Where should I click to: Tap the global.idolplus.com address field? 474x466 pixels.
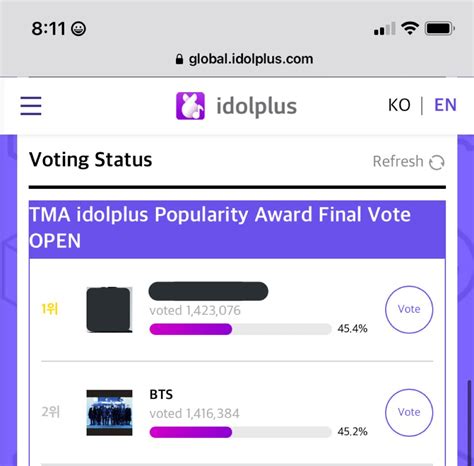(x=244, y=59)
